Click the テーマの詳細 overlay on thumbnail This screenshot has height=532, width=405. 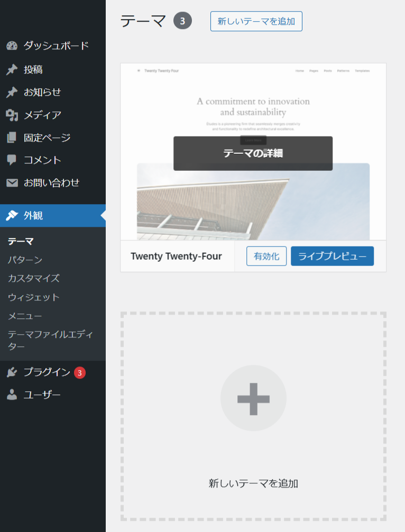[x=253, y=153]
